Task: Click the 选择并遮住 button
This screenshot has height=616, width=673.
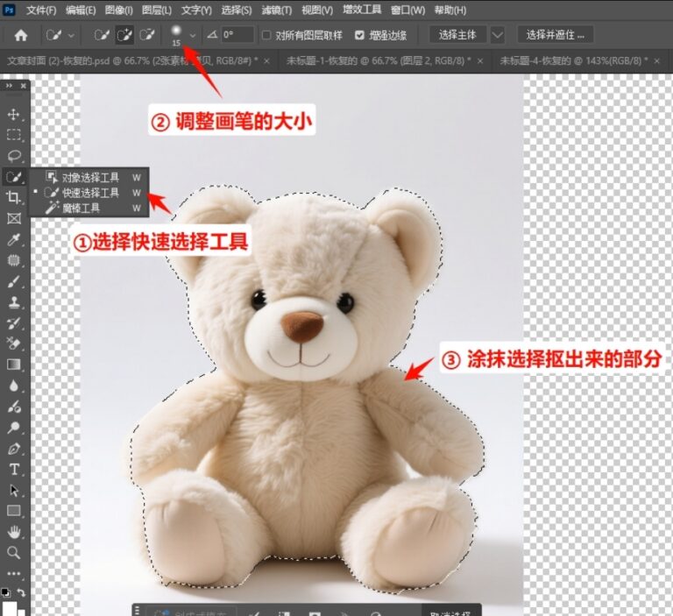Action: coord(555,35)
